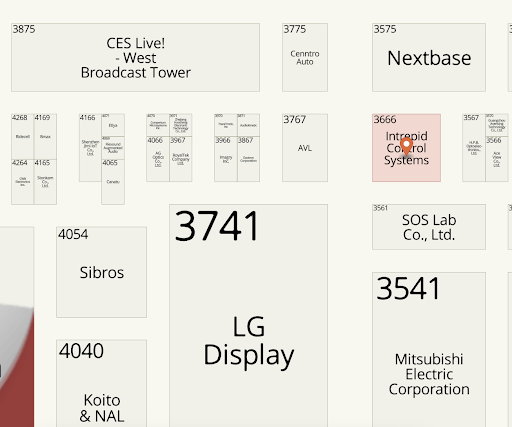
Task: Select Koito & NAL booth 4040
Action: [101, 383]
